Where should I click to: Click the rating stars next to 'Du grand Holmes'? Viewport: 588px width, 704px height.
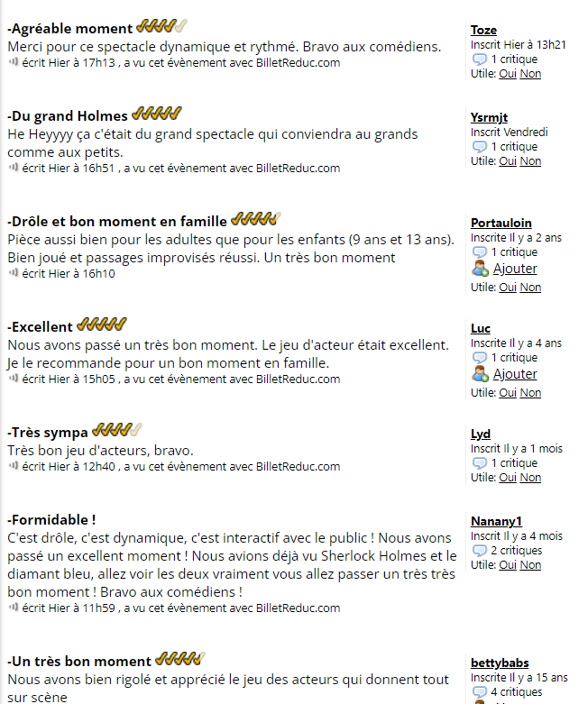coord(157,114)
